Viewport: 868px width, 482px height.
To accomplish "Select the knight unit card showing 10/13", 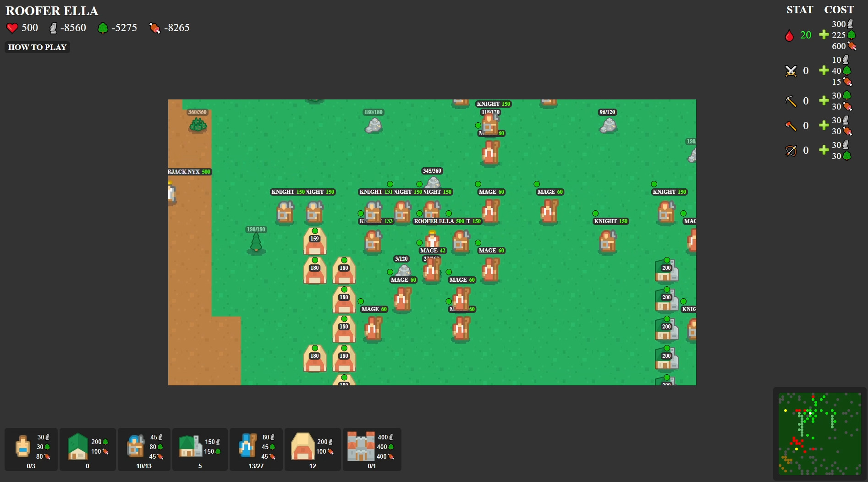I will pos(144,449).
